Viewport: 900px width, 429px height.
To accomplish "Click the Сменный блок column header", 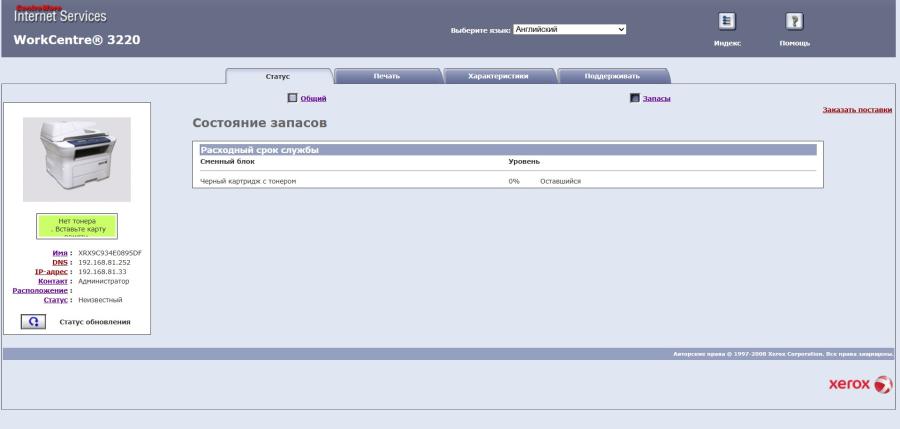I will 227,162.
